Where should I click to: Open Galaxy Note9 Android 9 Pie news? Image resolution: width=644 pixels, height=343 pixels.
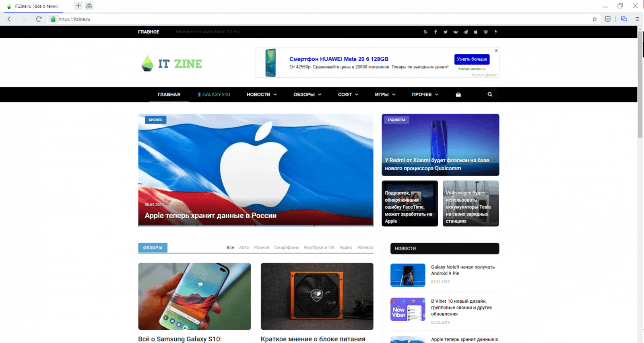click(x=463, y=270)
